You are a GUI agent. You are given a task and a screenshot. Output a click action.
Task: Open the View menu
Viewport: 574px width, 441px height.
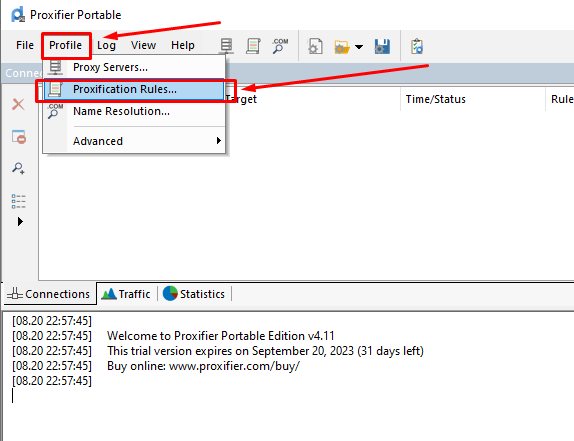click(144, 45)
